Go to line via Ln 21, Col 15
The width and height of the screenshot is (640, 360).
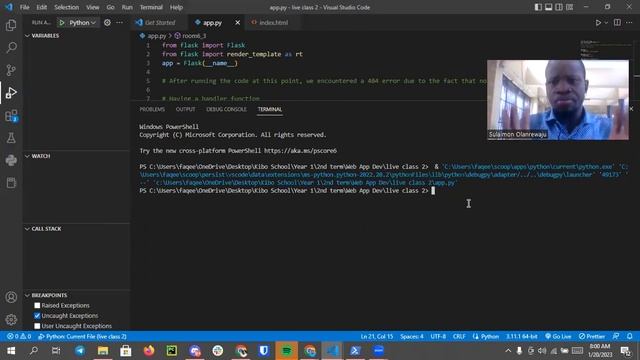tap(376, 336)
